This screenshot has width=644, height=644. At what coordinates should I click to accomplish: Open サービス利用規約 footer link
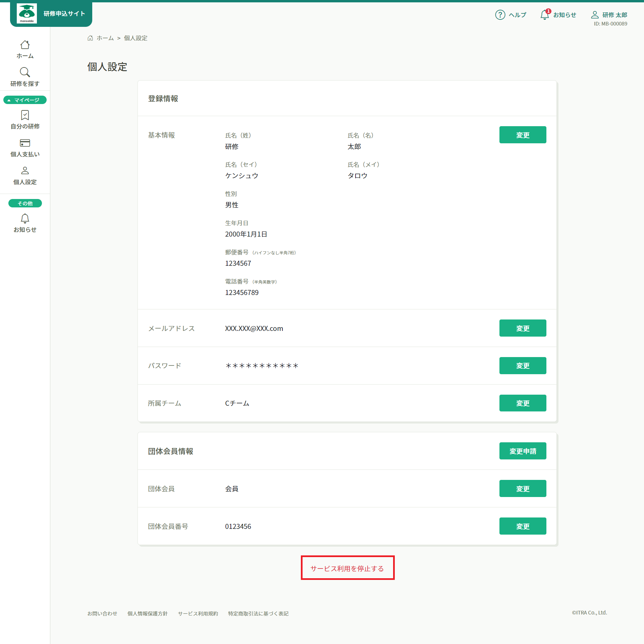tap(198, 613)
